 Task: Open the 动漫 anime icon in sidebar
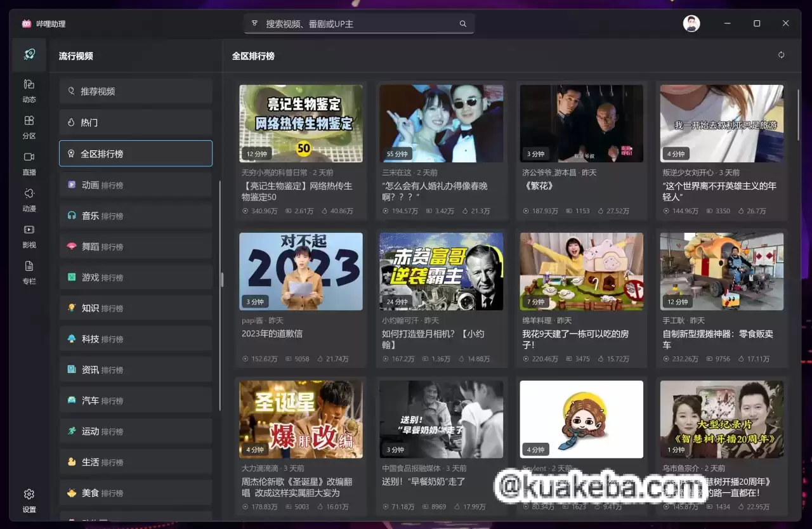pyautogui.click(x=29, y=198)
